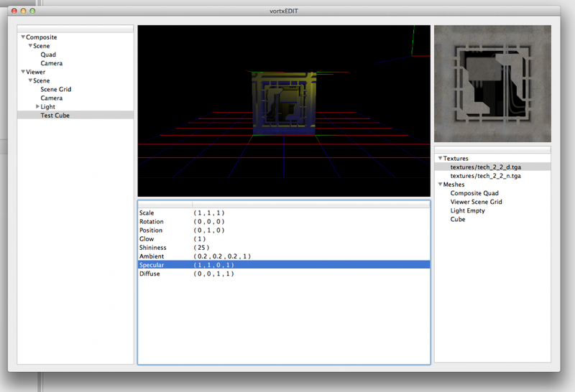Select the Shininess property row

[284, 248]
